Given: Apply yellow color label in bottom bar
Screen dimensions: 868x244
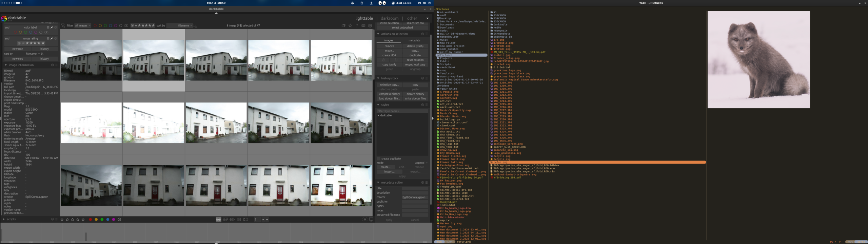Looking at the screenshot, I should click(x=96, y=220).
